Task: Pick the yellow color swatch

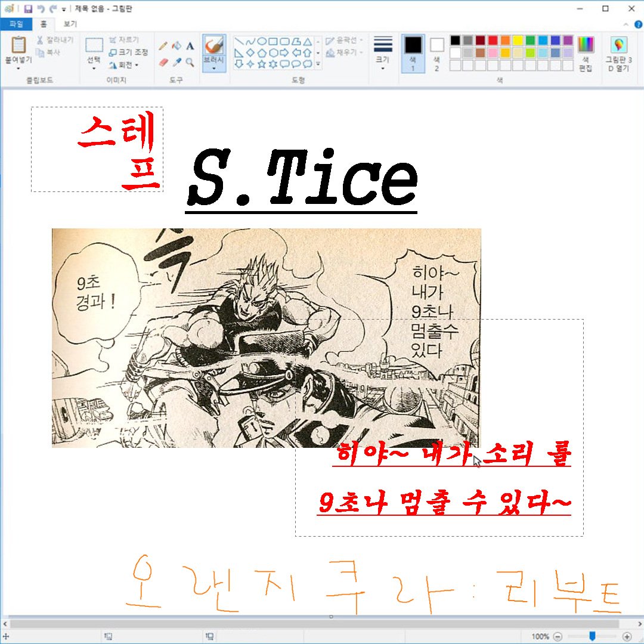Action: point(518,41)
